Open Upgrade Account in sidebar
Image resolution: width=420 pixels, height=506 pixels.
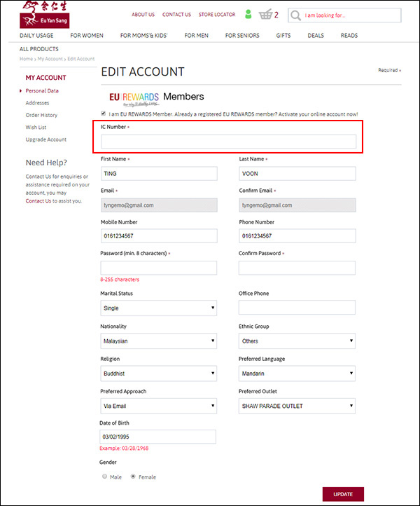pos(46,139)
